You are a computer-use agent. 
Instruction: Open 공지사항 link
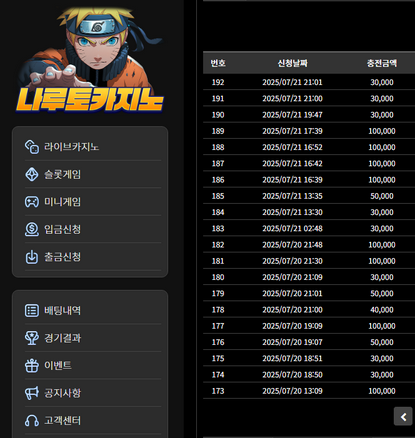(63, 393)
